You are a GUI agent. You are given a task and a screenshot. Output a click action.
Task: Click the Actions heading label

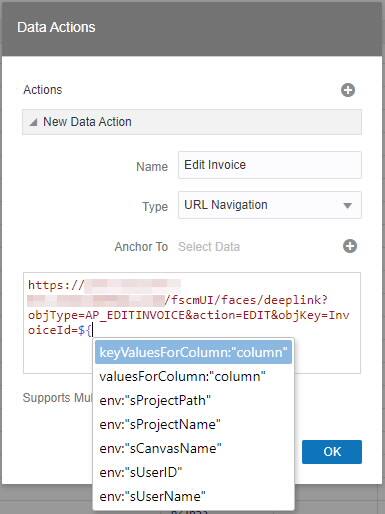pos(43,90)
